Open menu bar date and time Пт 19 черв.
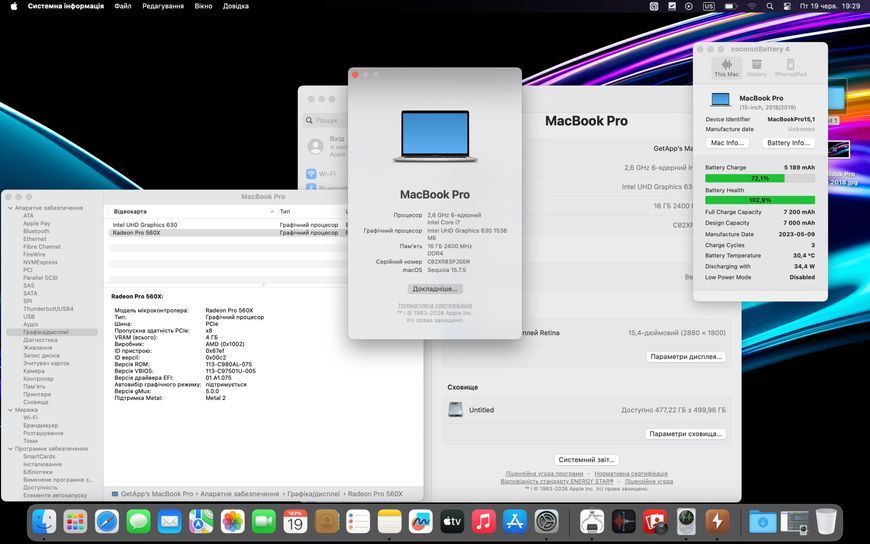Image resolution: width=870 pixels, height=544 pixels. [x=829, y=6]
